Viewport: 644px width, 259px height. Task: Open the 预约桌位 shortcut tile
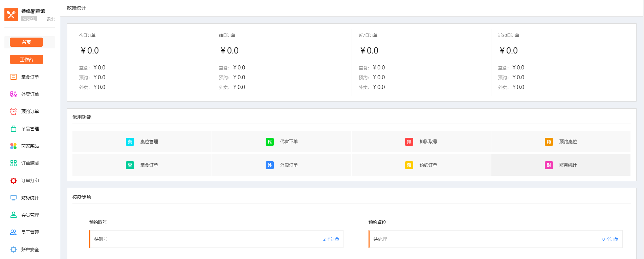(x=561, y=142)
